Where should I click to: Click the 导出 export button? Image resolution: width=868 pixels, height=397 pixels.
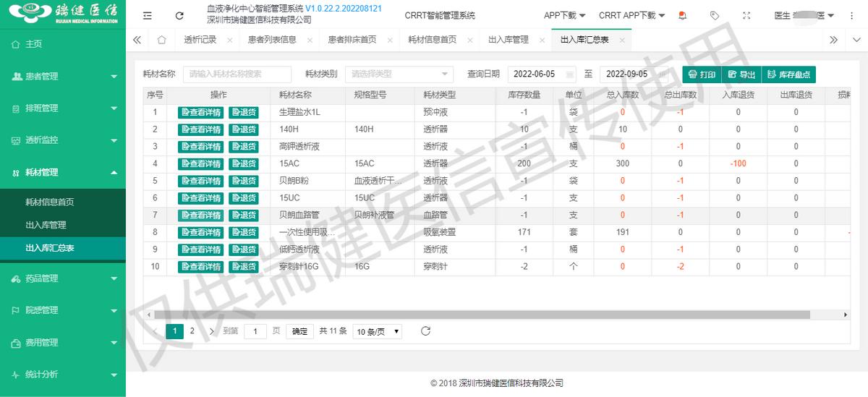pos(741,74)
